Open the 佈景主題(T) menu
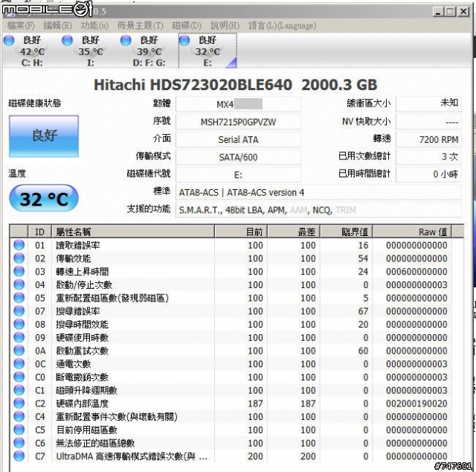This screenshot has width=476, height=472. click(x=141, y=25)
